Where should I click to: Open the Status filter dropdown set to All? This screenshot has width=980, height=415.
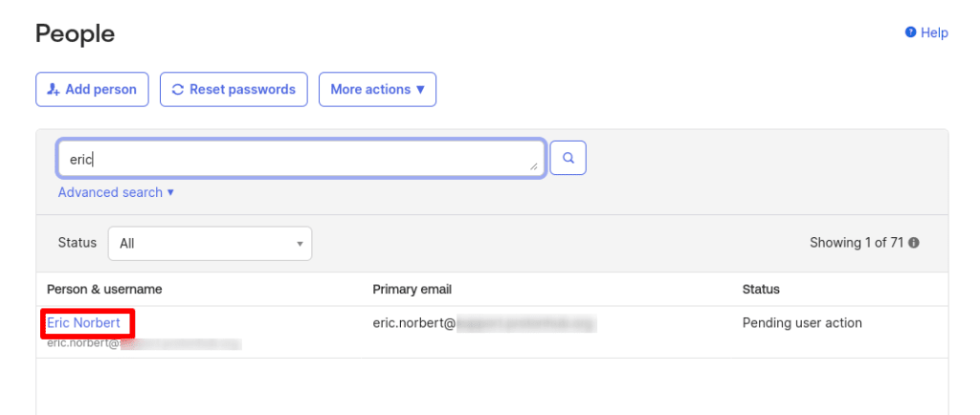pos(210,244)
